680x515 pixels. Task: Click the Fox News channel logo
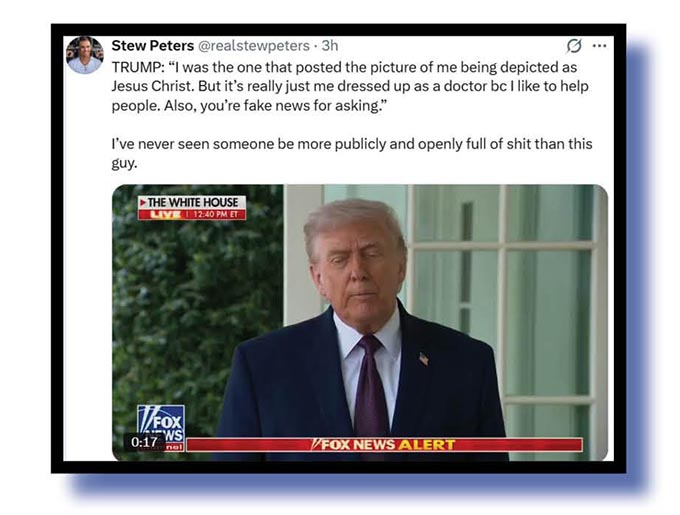[161, 428]
